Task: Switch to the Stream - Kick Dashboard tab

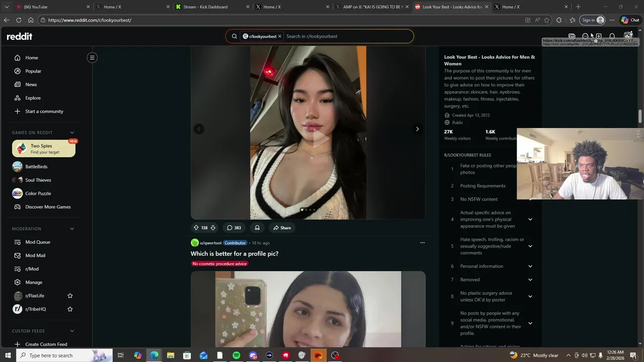Action: pyautogui.click(x=211, y=7)
